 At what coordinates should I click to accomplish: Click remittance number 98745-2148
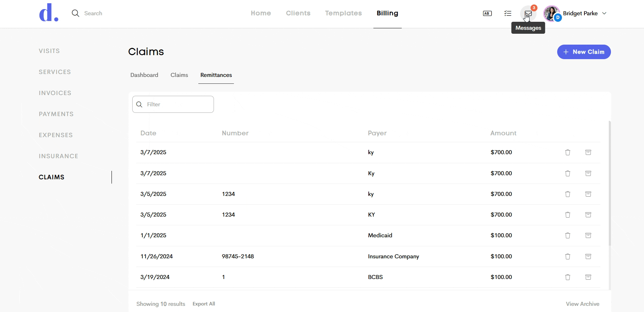(238, 256)
